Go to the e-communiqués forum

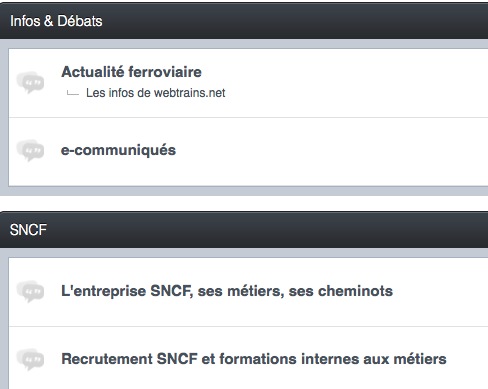(118, 150)
